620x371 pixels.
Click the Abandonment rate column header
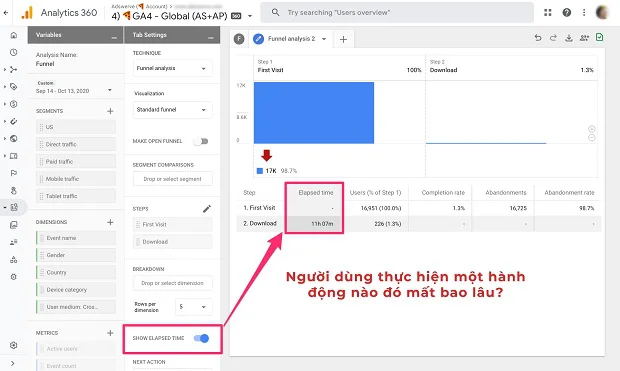click(x=569, y=193)
